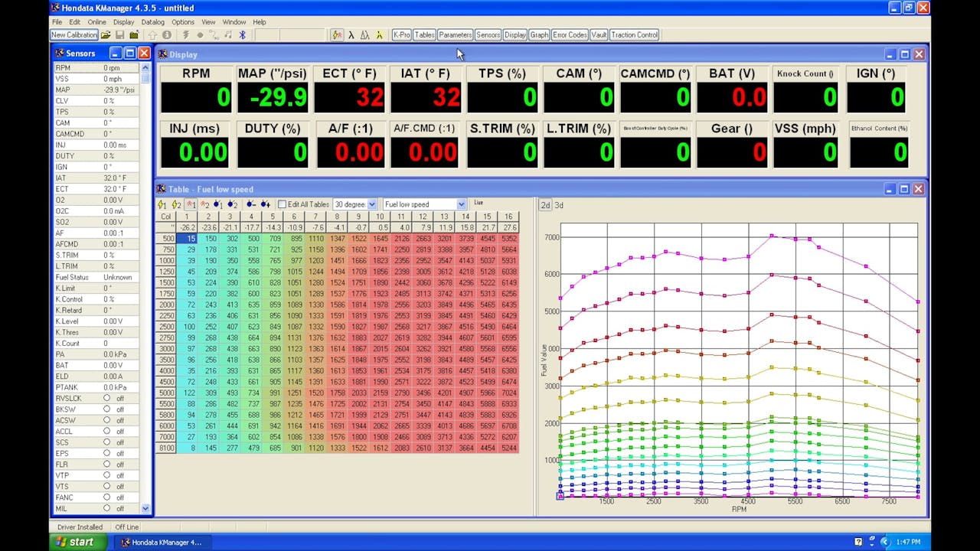Click the increment value icon in table toolbar
The image size is (980, 551).
tap(264, 204)
